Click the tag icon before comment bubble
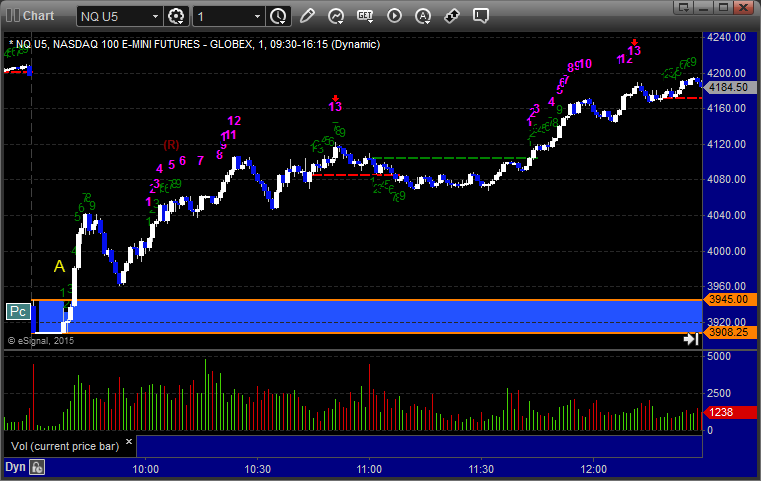This screenshot has height=481, width=761. [x=452, y=16]
